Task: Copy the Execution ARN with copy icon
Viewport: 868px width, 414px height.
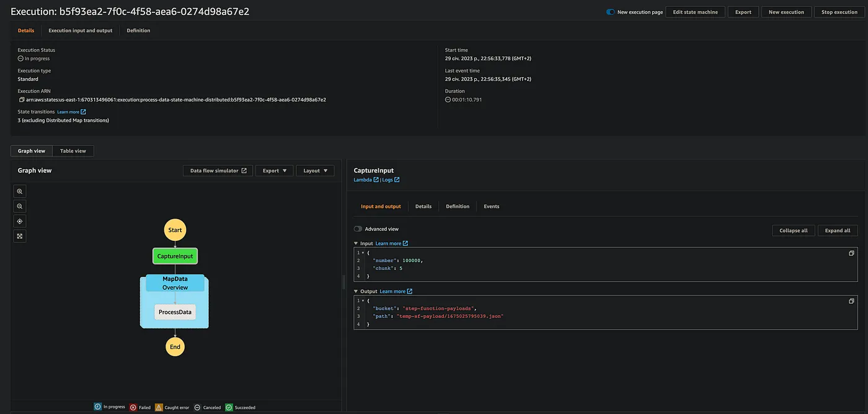Action: (x=22, y=99)
